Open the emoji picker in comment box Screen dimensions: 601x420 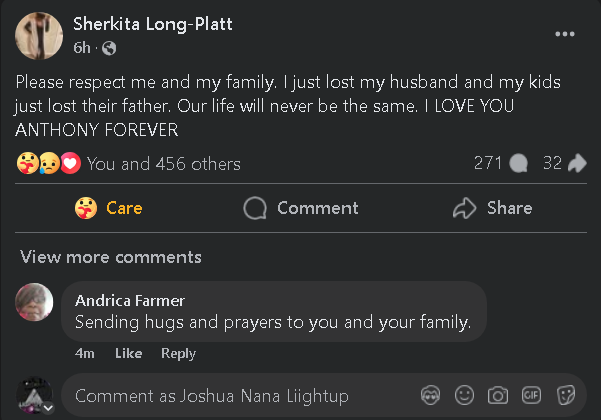tap(464, 395)
